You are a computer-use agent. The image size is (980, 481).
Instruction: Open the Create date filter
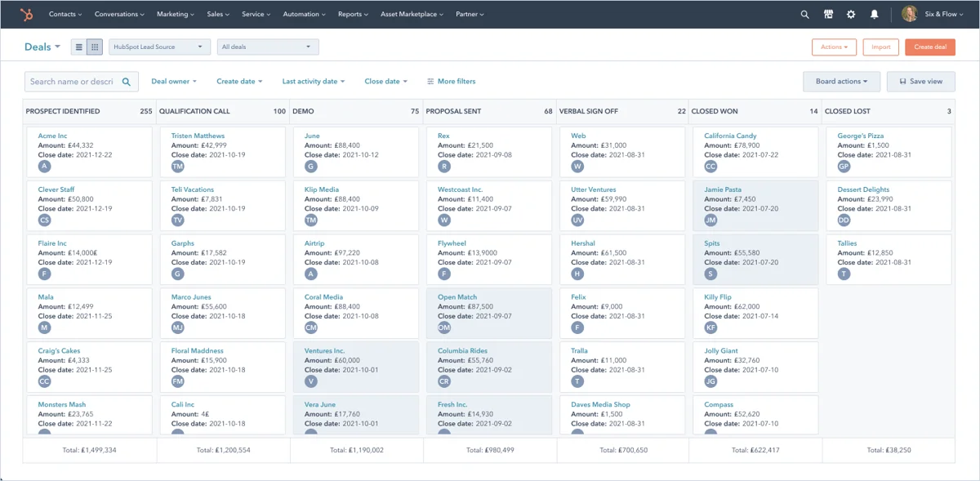click(x=239, y=82)
